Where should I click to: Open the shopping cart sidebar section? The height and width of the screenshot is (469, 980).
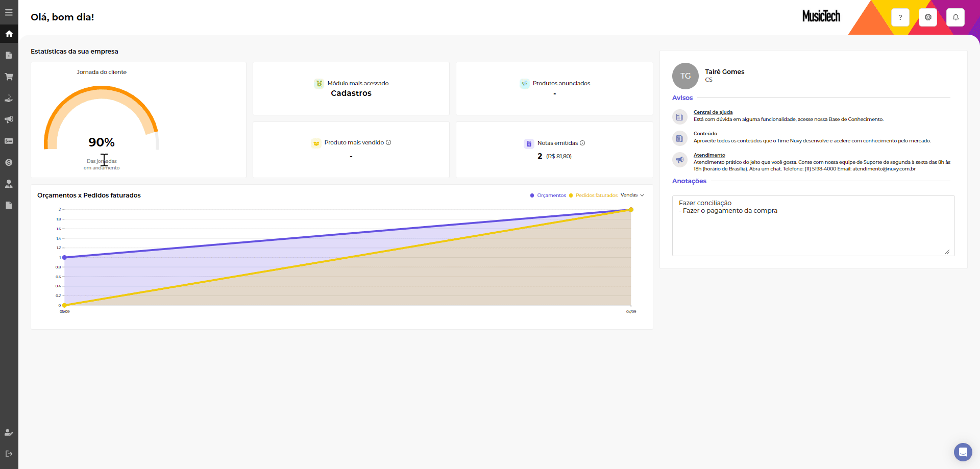tap(9, 77)
